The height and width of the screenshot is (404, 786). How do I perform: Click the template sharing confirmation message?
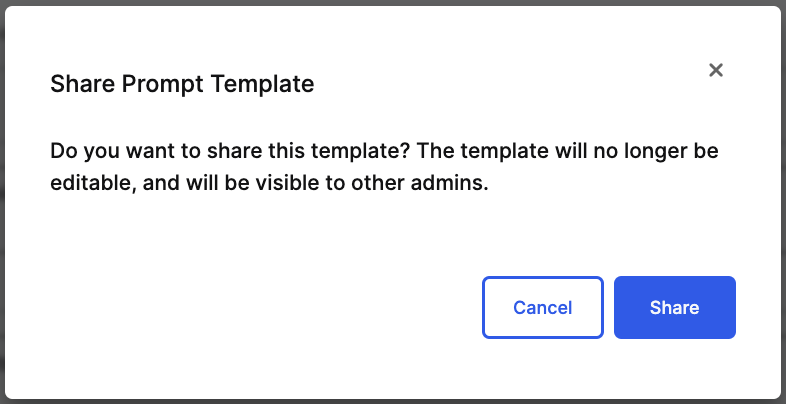click(x=385, y=168)
